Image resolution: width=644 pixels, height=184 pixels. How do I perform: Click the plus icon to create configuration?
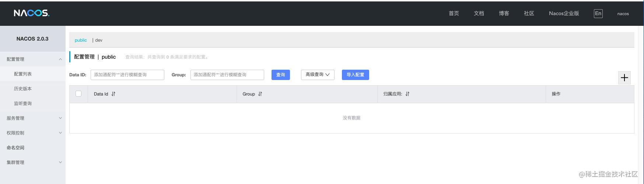(x=624, y=77)
